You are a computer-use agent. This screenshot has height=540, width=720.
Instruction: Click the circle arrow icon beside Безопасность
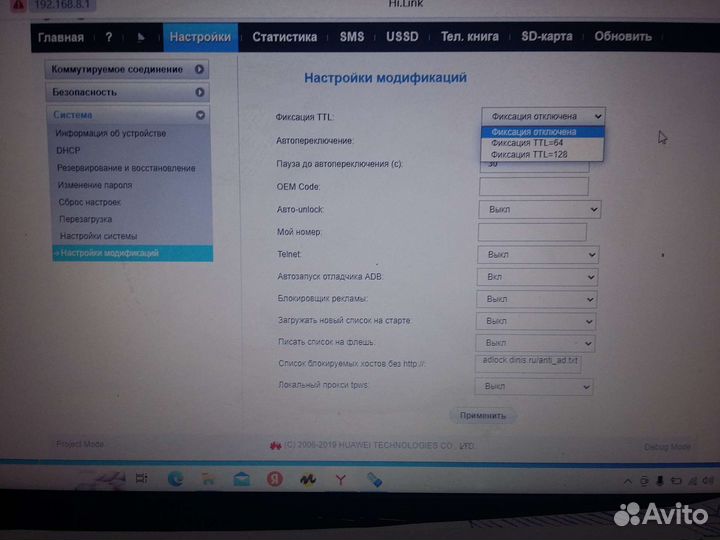[x=200, y=92]
